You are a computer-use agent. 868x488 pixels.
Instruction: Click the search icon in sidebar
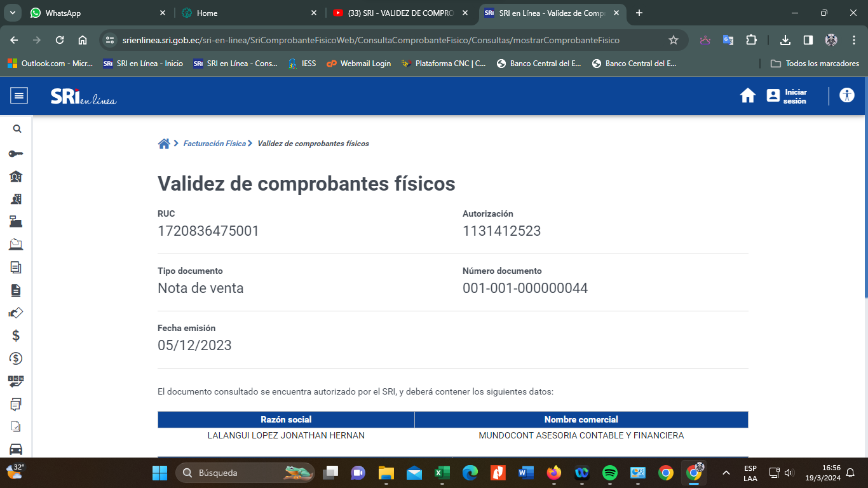[x=17, y=129]
